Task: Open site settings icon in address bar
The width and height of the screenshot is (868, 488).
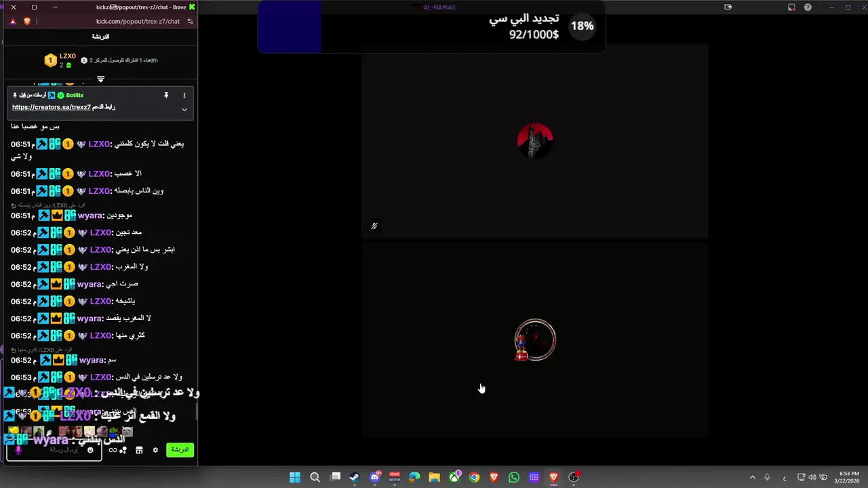Action: [191, 21]
